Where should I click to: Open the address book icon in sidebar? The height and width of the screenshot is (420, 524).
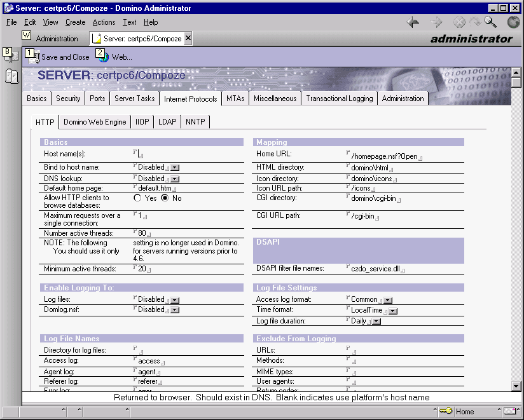point(11,76)
